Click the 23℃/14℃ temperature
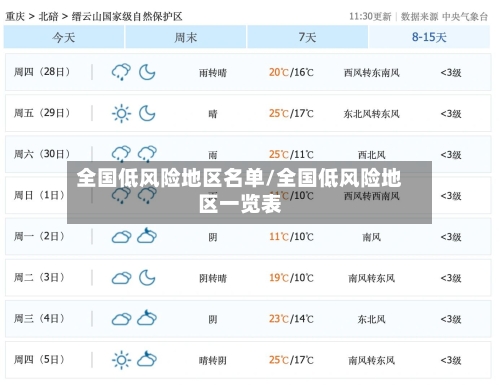 (x=291, y=319)
